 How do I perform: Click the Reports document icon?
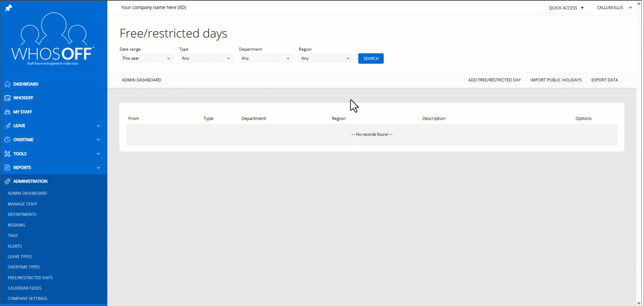pos(7,167)
